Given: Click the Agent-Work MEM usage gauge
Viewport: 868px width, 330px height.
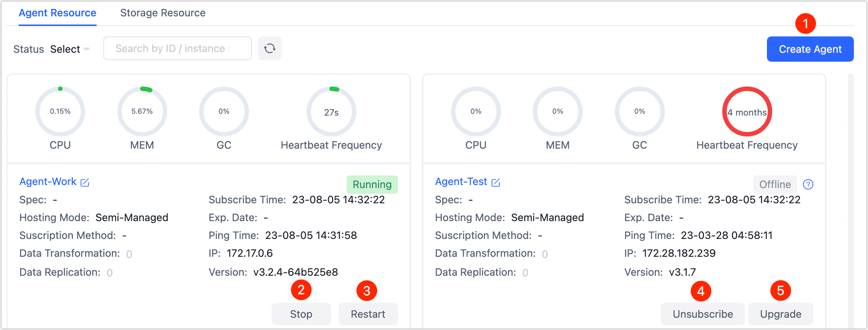Looking at the screenshot, I should pos(142,111).
